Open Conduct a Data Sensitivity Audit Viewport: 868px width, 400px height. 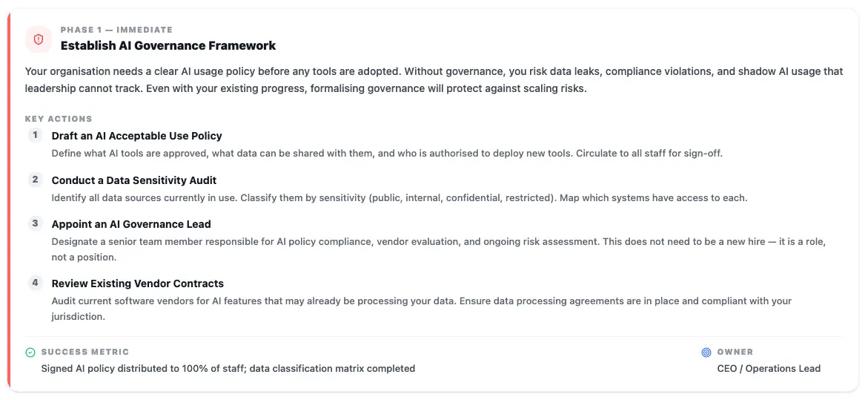[x=134, y=180]
